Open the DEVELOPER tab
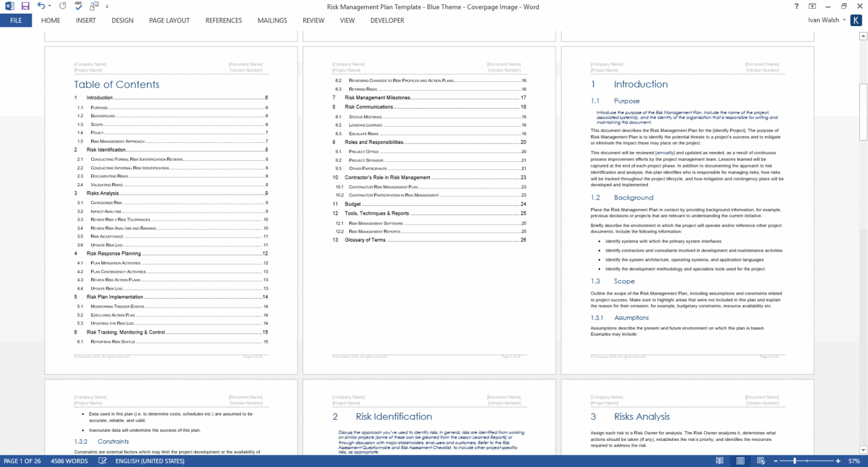This screenshot has width=868, height=467. pos(387,20)
